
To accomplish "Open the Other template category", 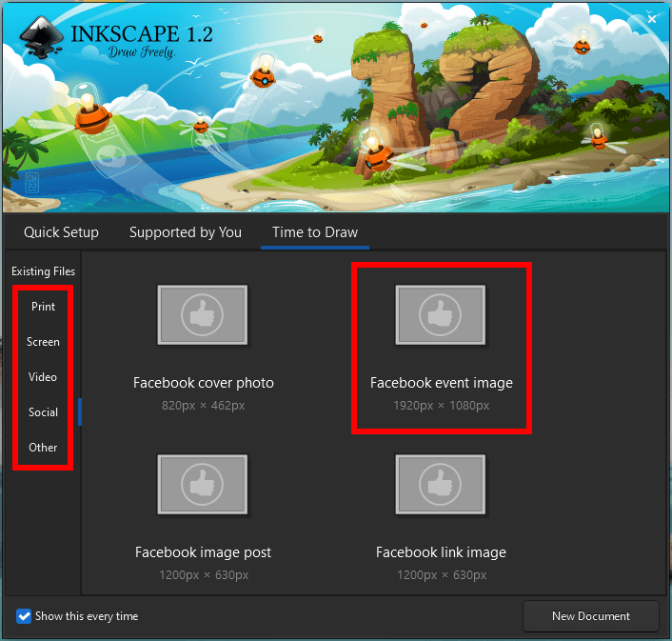I will (43, 448).
